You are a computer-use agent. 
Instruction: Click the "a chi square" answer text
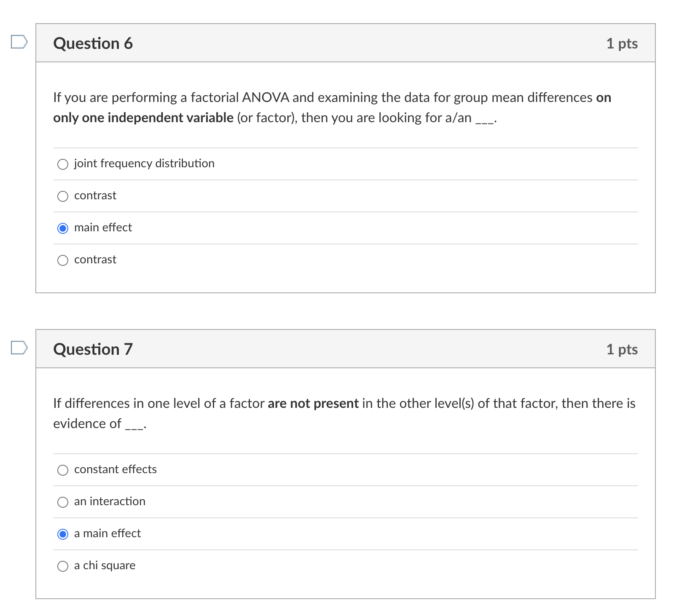point(105,565)
